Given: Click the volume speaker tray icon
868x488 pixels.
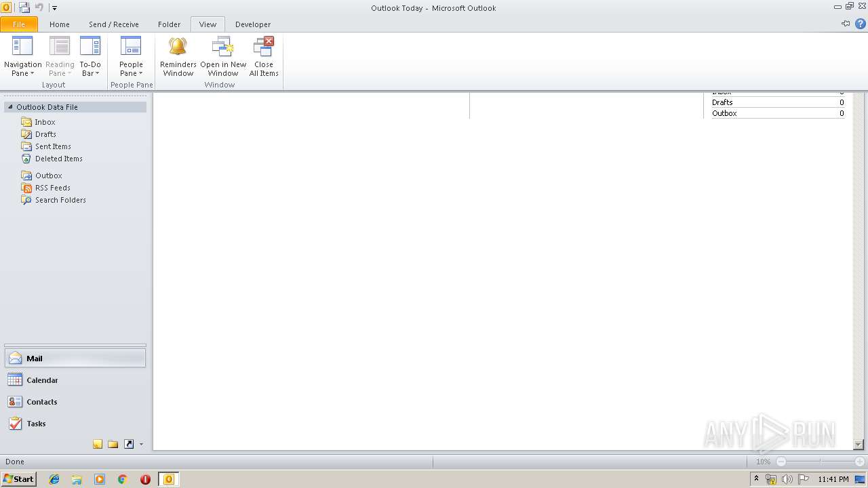Looking at the screenshot, I should (x=787, y=479).
